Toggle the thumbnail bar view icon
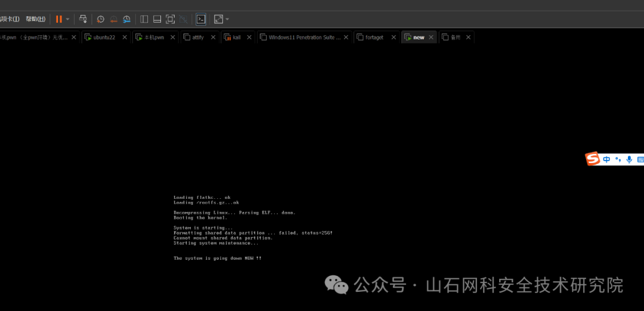Viewport: 644px width, 311px height. pos(157,19)
